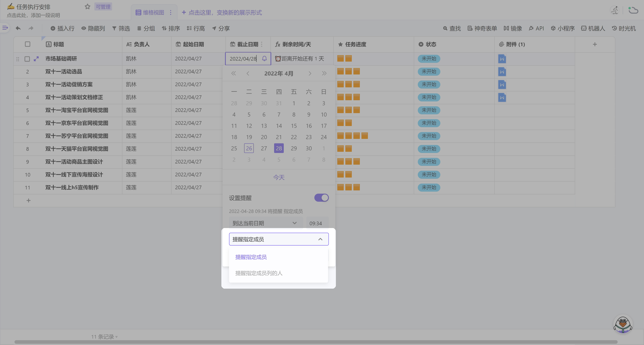Image resolution: width=644 pixels, height=345 pixels.
Task: Toggle the 设置提醒 switch off
Action: point(321,198)
